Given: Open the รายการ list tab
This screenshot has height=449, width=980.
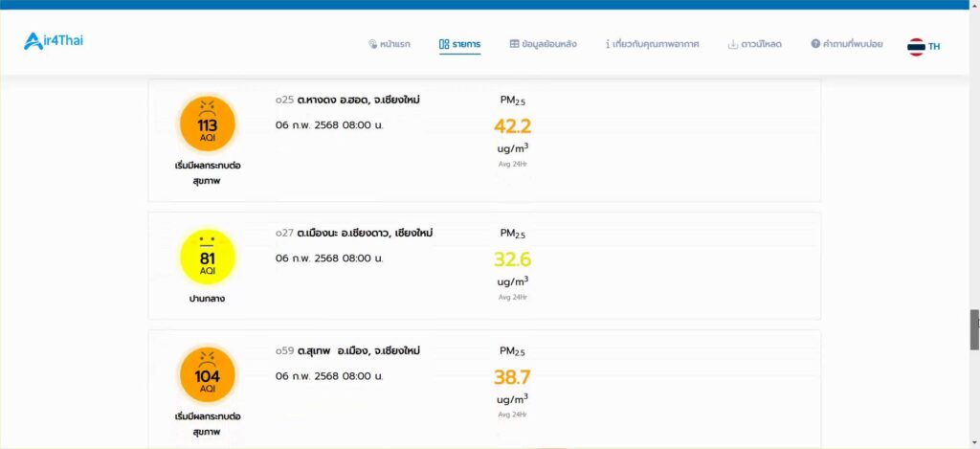Looking at the screenshot, I should (460, 44).
